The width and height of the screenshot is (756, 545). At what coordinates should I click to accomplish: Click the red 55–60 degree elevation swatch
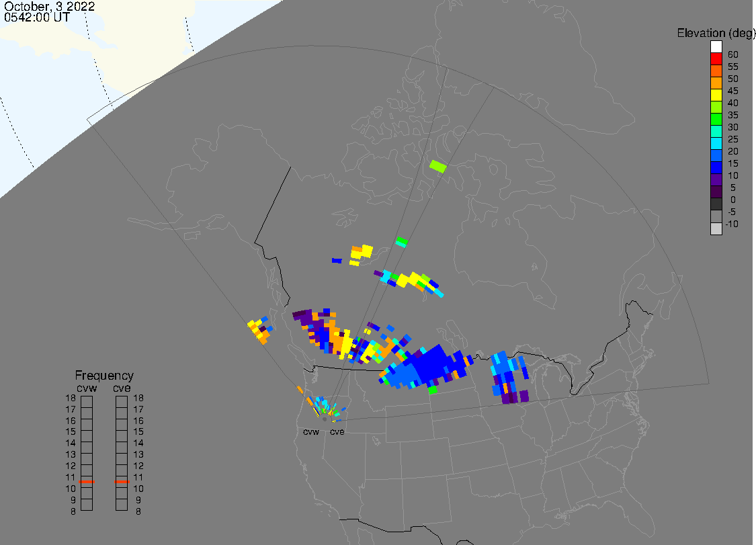(716, 59)
